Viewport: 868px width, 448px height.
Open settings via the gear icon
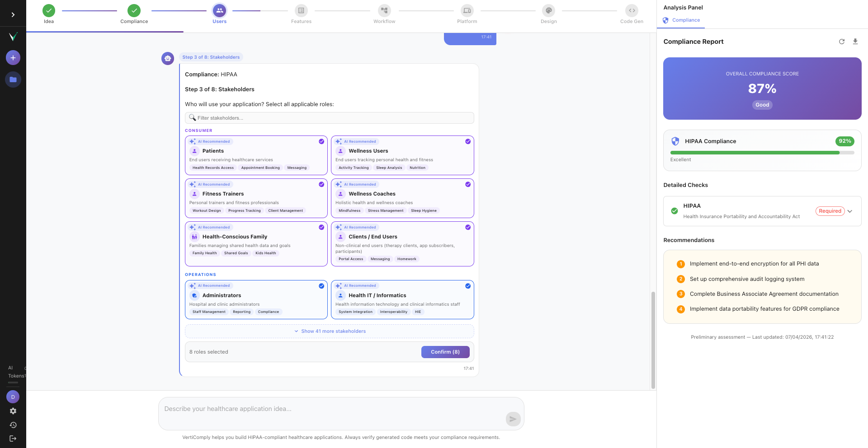pyautogui.click(x=13, y=411)
